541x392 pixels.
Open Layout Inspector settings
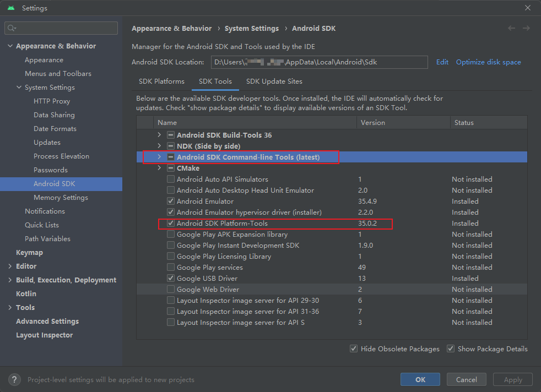click(45, 335)
